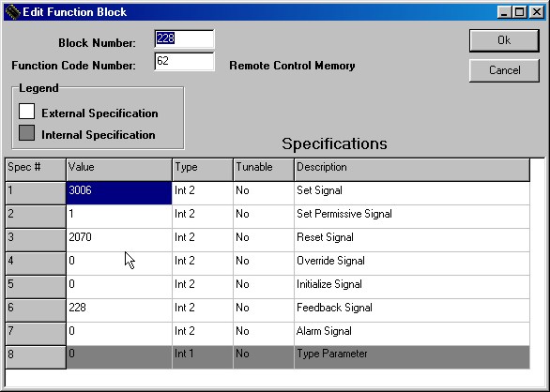Screen dimensions: 550x392
Task: Click the white External Specification legend swatch
Action: click(x=26, y=112)
